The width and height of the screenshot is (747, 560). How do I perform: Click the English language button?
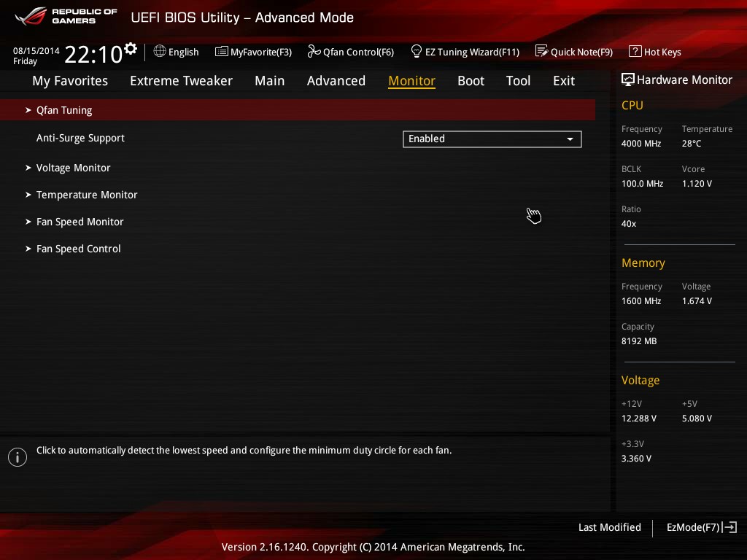(177, 52)
